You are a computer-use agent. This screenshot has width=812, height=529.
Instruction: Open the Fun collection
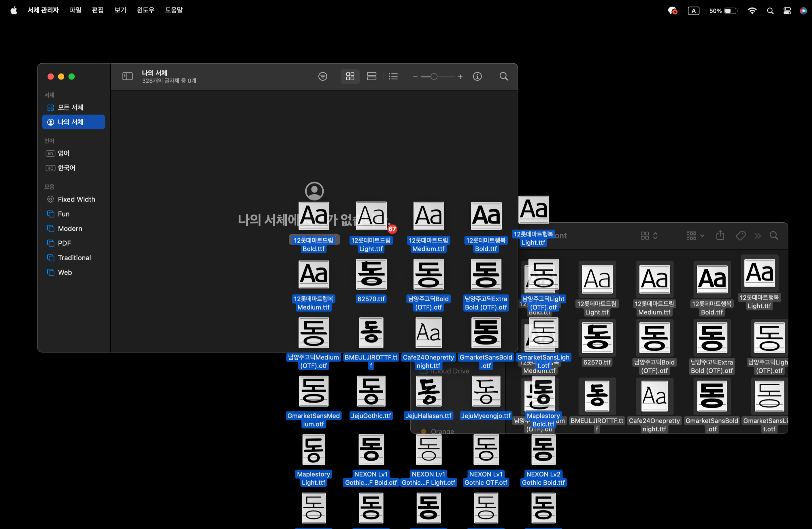(x=73, y=214)
